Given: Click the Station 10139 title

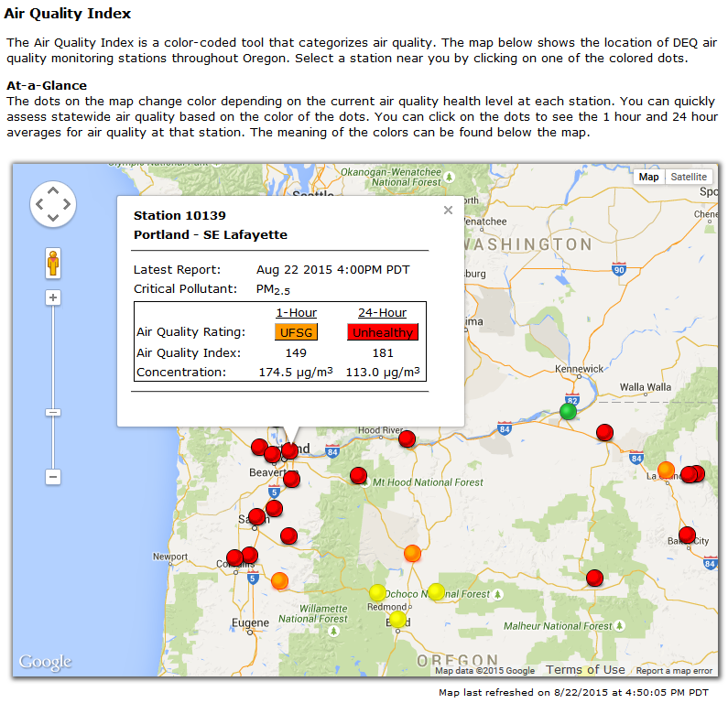Looking at the screenshot, I should click(x=179, y=215).
